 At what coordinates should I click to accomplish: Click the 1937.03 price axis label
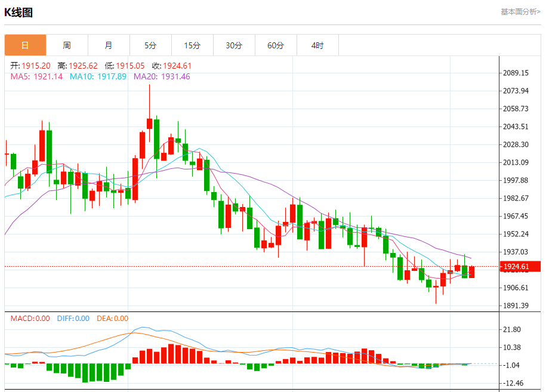pyautogui.click(x=516, y=252)
